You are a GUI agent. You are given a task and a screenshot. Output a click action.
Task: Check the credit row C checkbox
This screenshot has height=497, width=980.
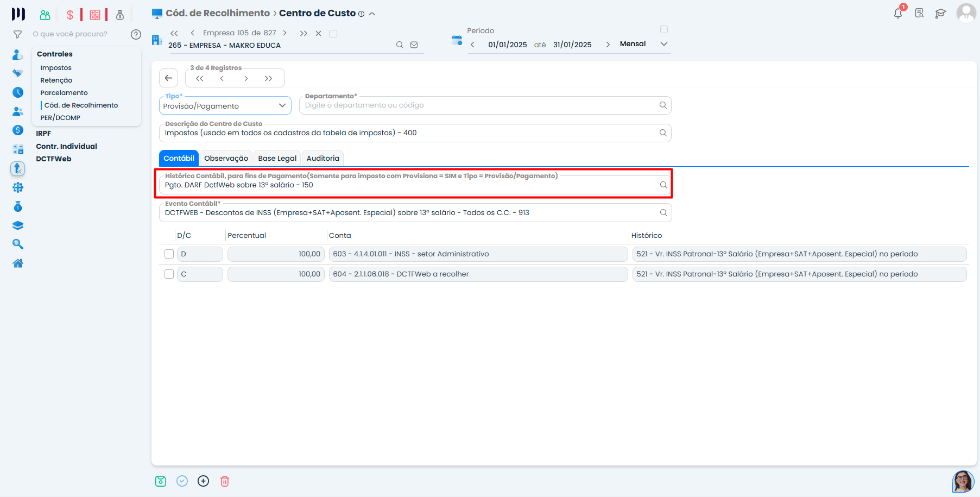(x=169, y=274)
